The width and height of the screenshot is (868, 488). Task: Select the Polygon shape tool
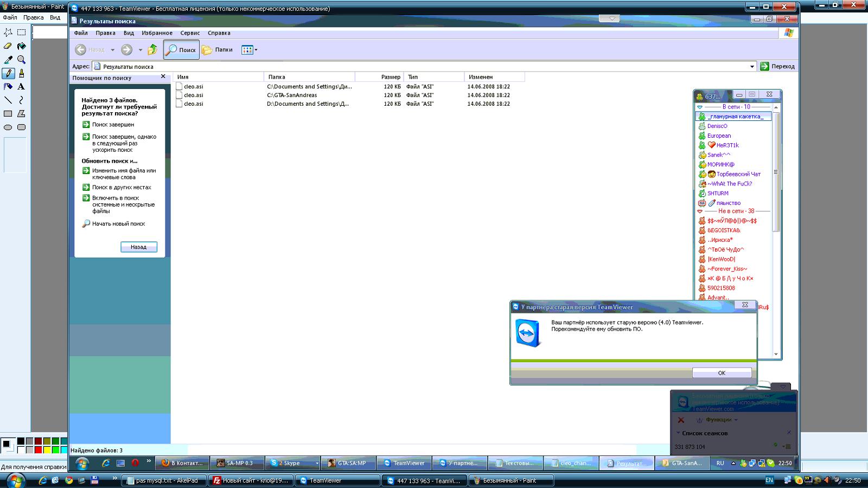22,114
